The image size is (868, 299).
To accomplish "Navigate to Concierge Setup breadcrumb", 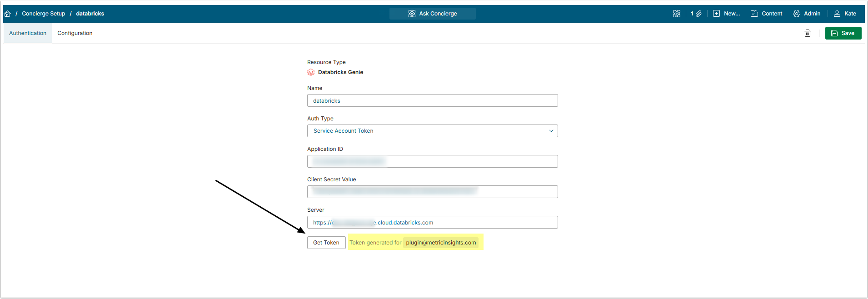I will pyautogui.click(x=44, y=14).
